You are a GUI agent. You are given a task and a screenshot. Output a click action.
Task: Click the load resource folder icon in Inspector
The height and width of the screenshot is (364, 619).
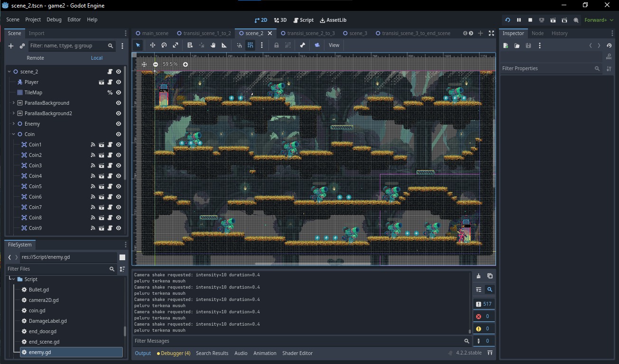pos(517,45)
